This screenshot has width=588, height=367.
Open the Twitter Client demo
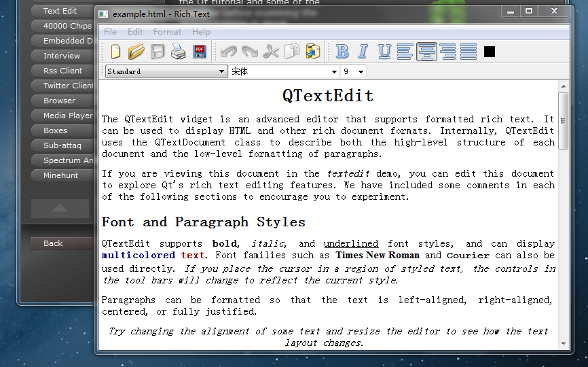point(62,86)
